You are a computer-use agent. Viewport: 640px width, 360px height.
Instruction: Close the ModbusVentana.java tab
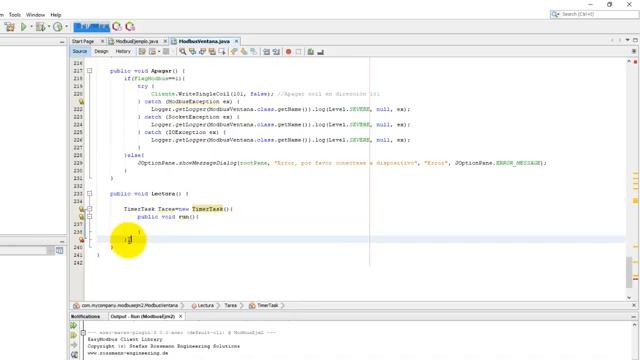(236, 41)
